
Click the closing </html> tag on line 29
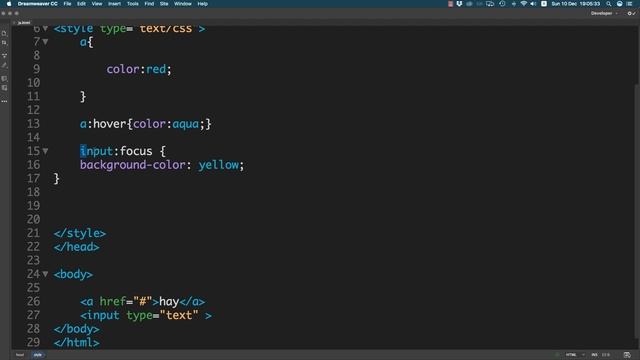coord(76,342)
